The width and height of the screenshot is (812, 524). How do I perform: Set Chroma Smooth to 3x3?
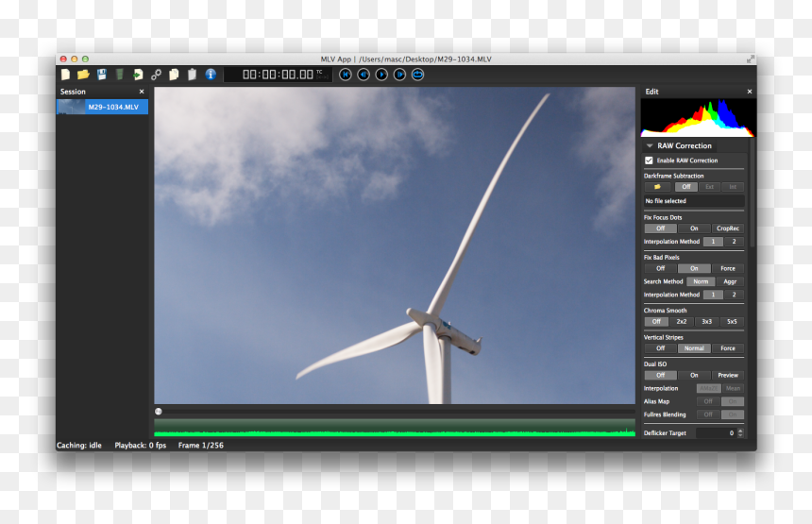(x=707, y=322)
